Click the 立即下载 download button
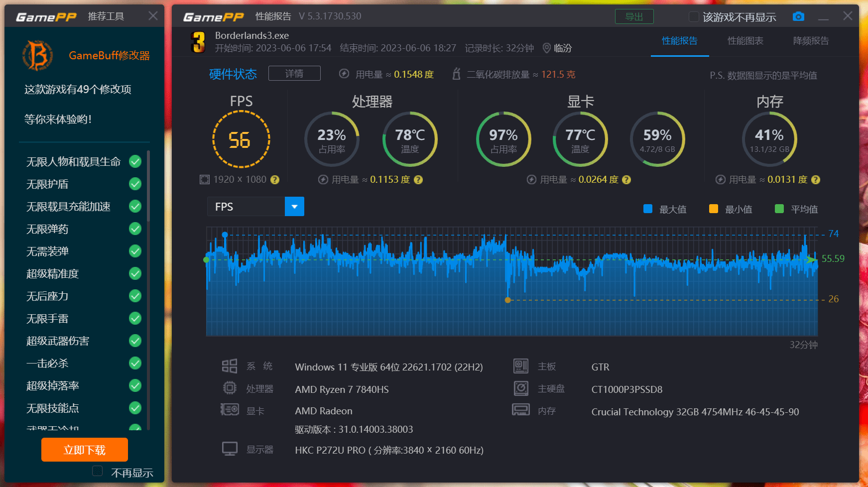The width and height of the screenshot is (868, 487). 85,450
